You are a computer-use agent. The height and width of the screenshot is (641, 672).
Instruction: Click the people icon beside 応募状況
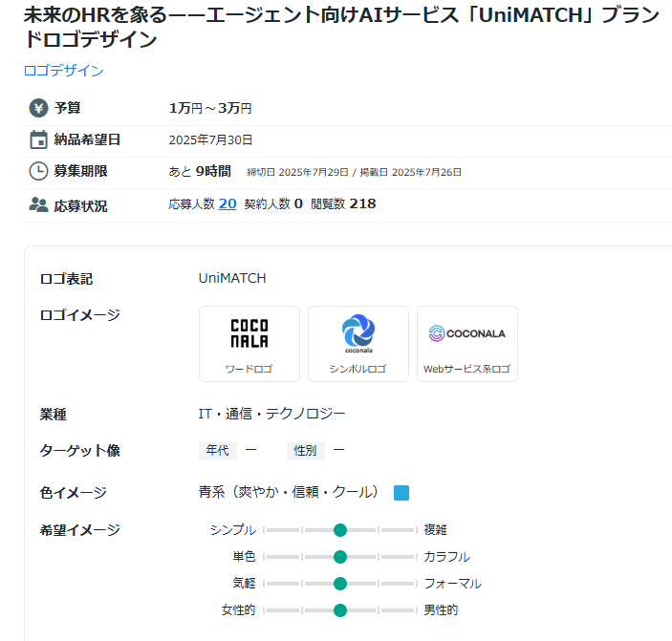click(x=38, y=204)
